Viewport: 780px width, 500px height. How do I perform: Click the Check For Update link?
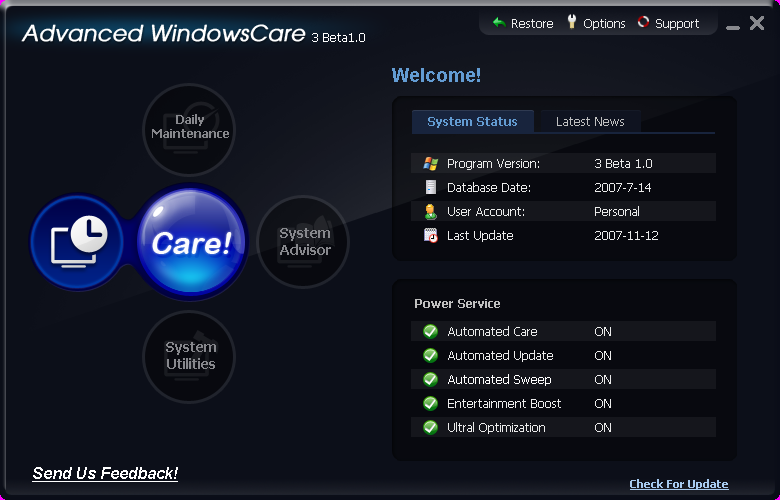tap(679, 484)
